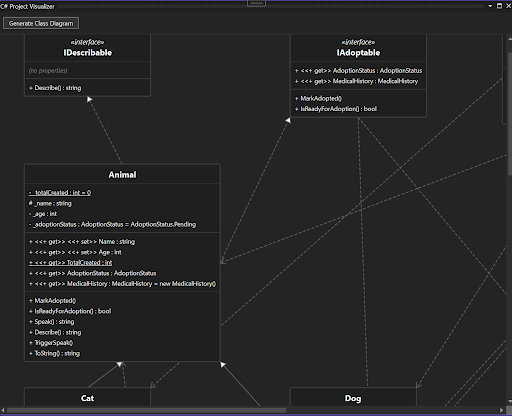
Task: Click the 'ToString() : string' method
Action: [x=54, y=353]
